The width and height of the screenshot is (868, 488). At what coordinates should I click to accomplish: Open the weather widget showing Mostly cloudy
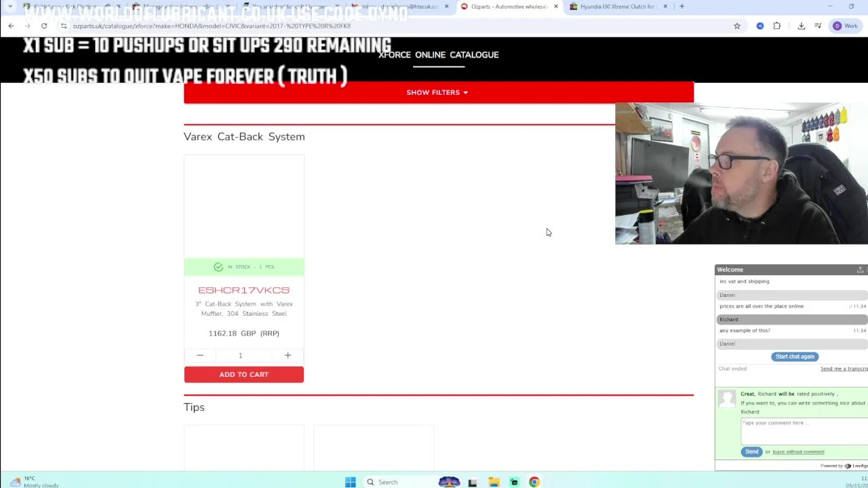coord(34,482)
